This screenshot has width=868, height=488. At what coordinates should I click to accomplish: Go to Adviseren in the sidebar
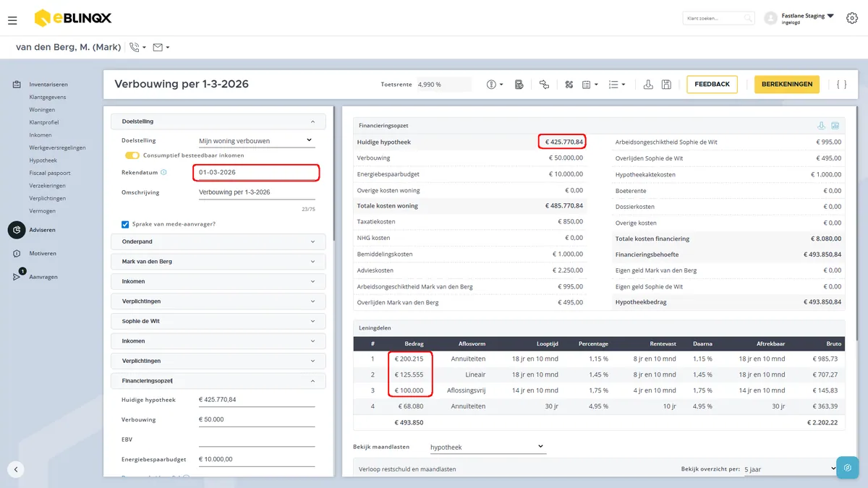click(42, 230)
